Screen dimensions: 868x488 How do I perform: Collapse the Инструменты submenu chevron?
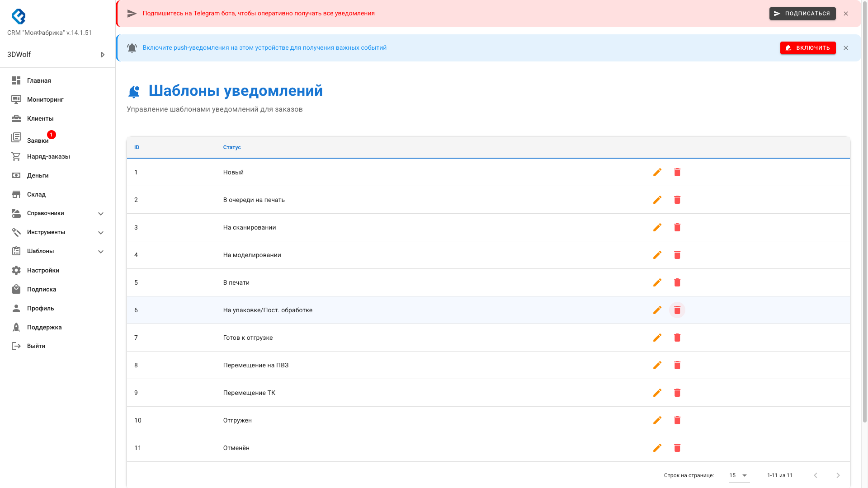click(100, 232)
